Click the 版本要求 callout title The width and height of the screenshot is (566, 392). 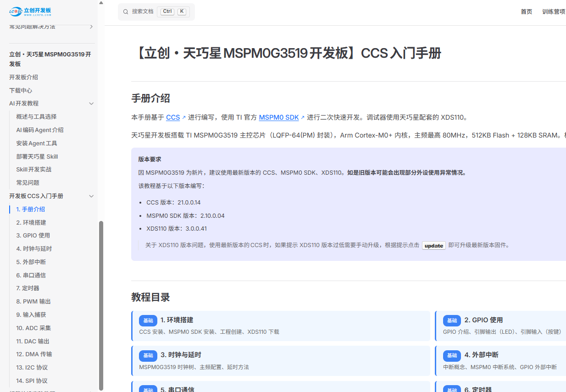pos(150,160)
